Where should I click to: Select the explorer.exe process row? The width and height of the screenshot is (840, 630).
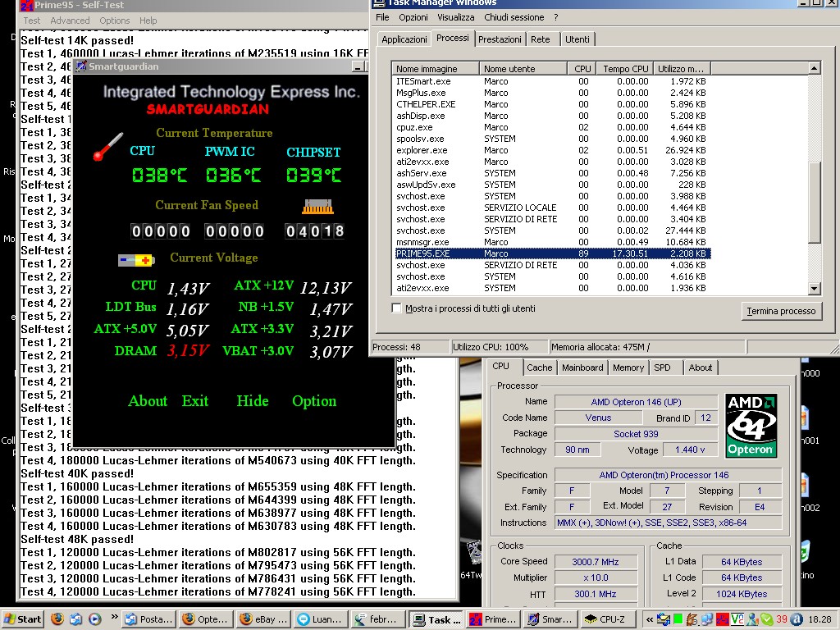pyautogui.click(x=553, y=150)
